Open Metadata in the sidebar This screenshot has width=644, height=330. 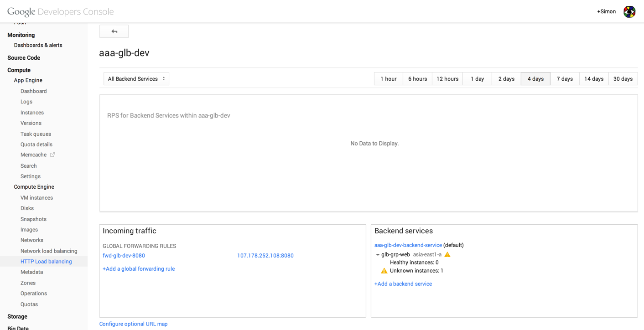pos(32,272)
